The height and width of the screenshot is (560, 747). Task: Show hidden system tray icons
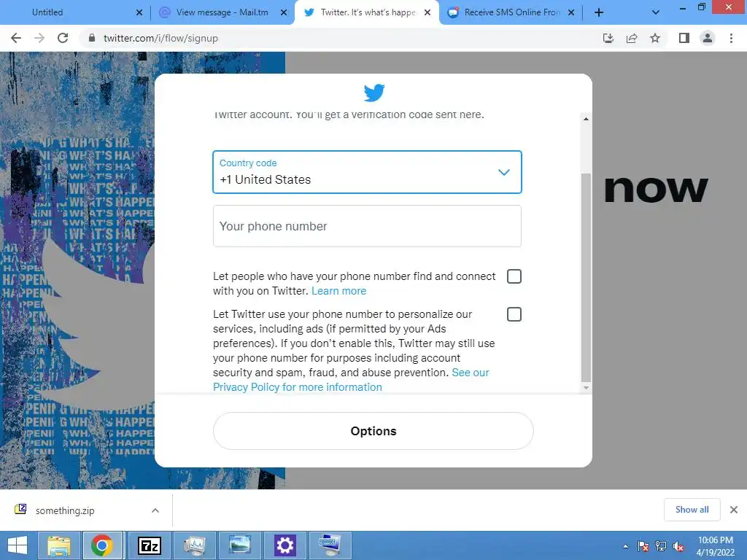pos(625,546)
